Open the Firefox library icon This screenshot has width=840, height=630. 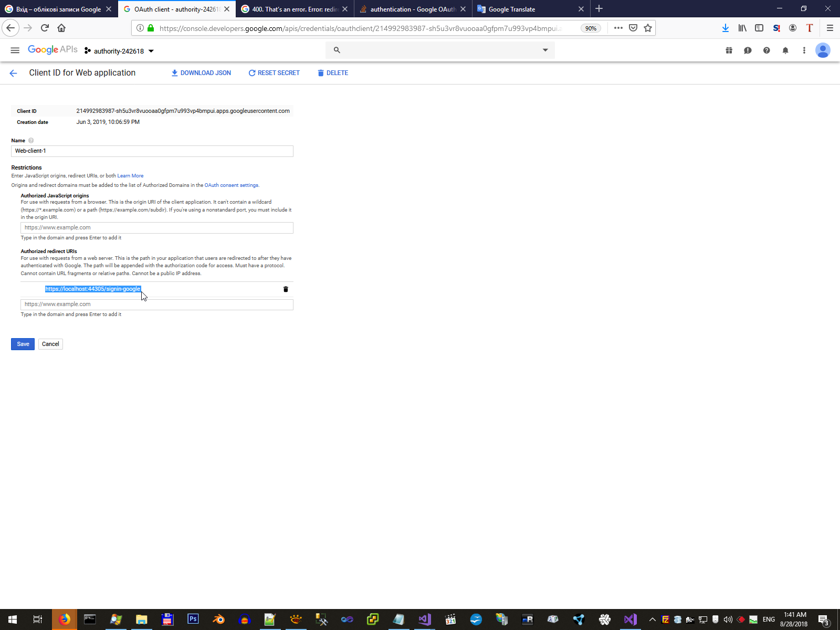coord(742,28)
